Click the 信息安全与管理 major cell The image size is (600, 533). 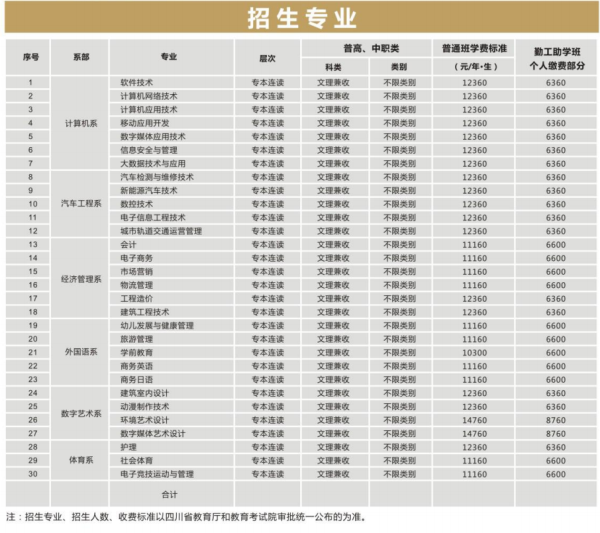[171, 150]
